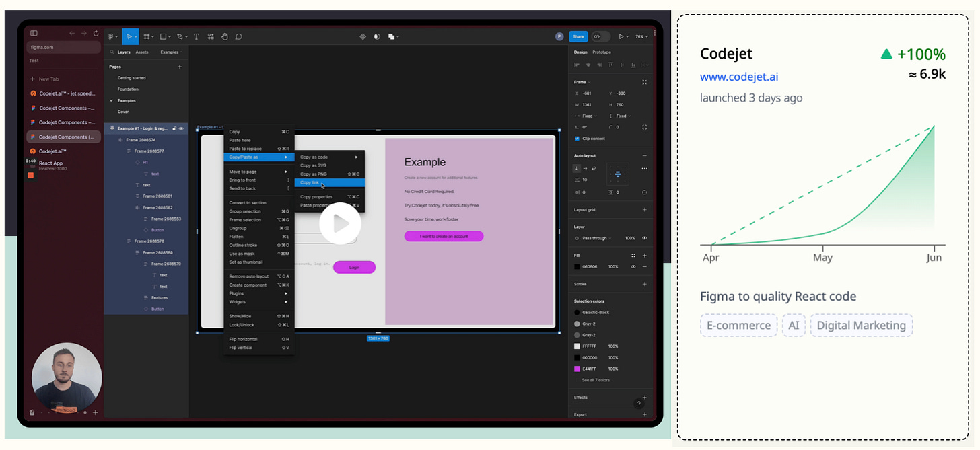Select the Comment tool
Viewport: 980px width, 450px height.
pos(238,36)
